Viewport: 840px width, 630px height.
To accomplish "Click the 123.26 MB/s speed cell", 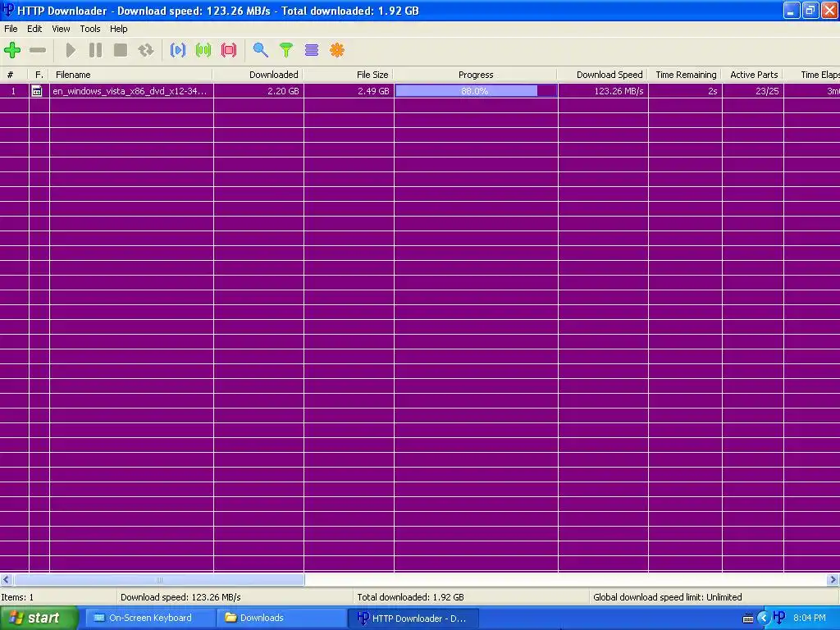I will [x=603, y=91].
